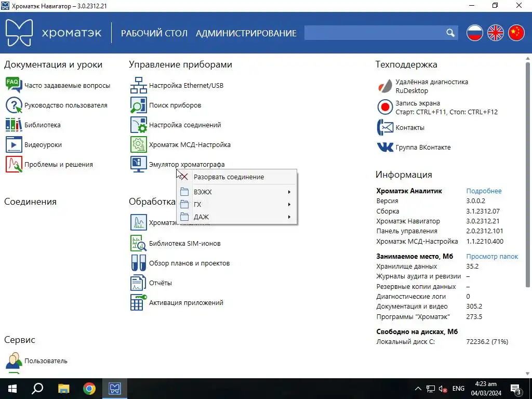
Task: Open the Библиотека SIM-ионов icon
Action: [x=138, y=243]
